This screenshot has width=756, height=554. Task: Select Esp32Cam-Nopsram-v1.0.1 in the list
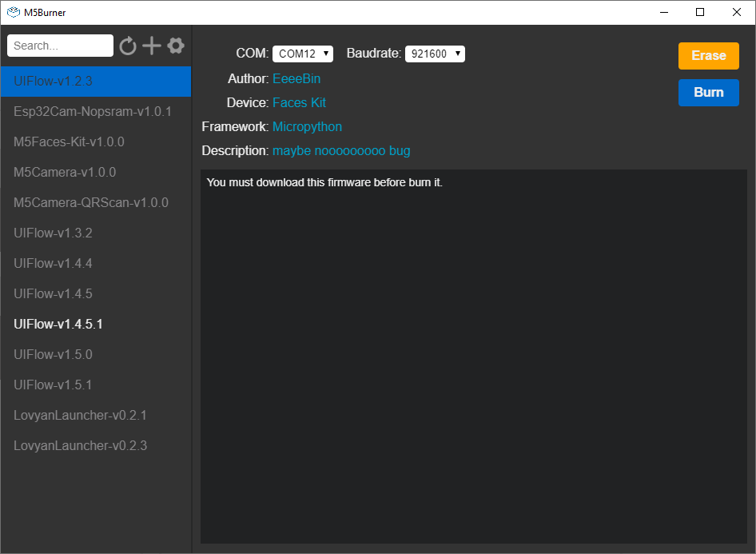tap(96, 111)
